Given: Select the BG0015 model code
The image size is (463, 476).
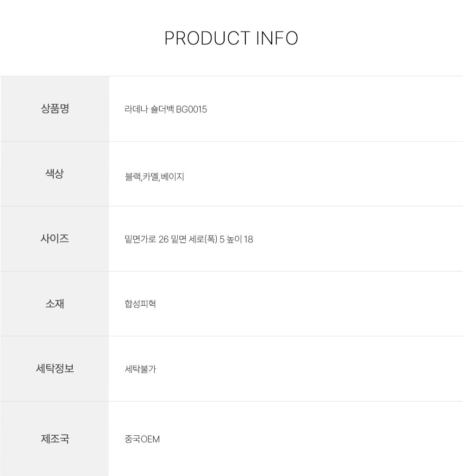Looking at the screenshot, I should click(192, 110).
